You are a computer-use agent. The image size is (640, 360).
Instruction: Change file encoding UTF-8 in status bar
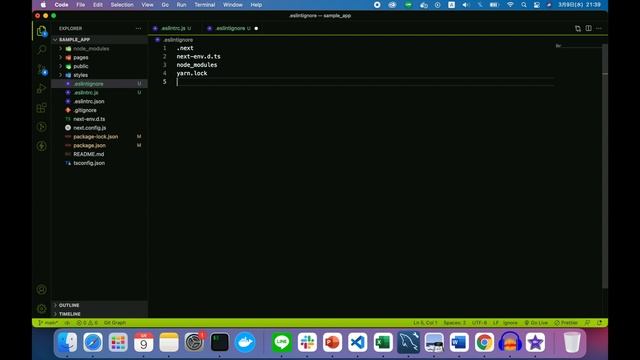pyautogui.click(x=479, y=323)
